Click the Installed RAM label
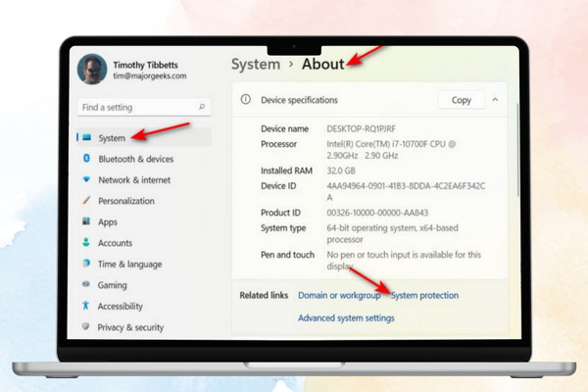This screenshot has width=588, height=392. pyautogui.click(x=286, y=171)
